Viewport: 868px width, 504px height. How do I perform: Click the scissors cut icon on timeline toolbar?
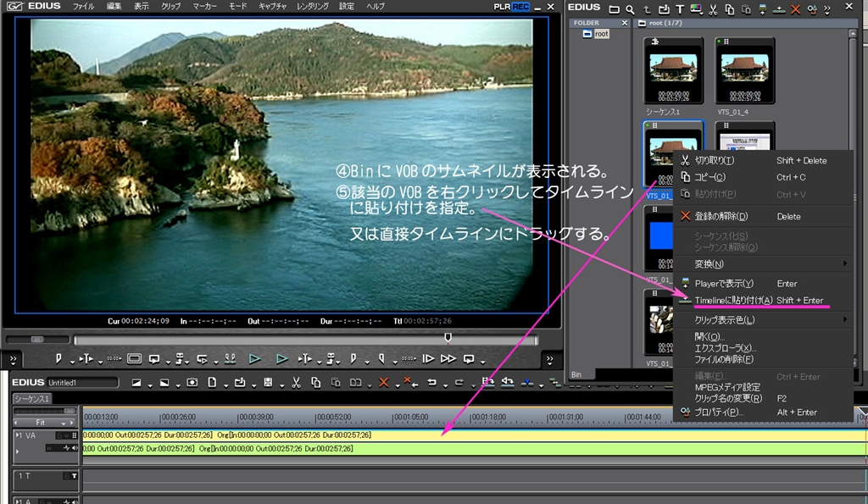tap(296, 383)
